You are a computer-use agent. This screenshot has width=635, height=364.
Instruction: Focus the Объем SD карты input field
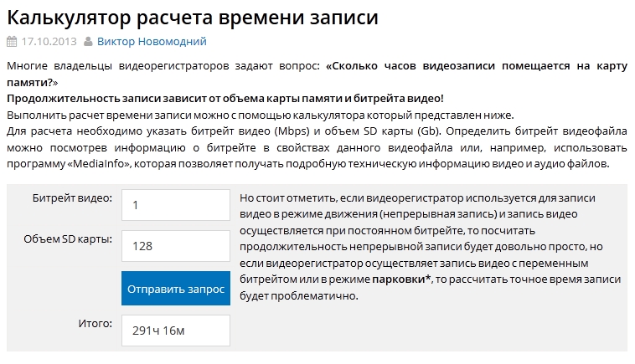point(176,246)
